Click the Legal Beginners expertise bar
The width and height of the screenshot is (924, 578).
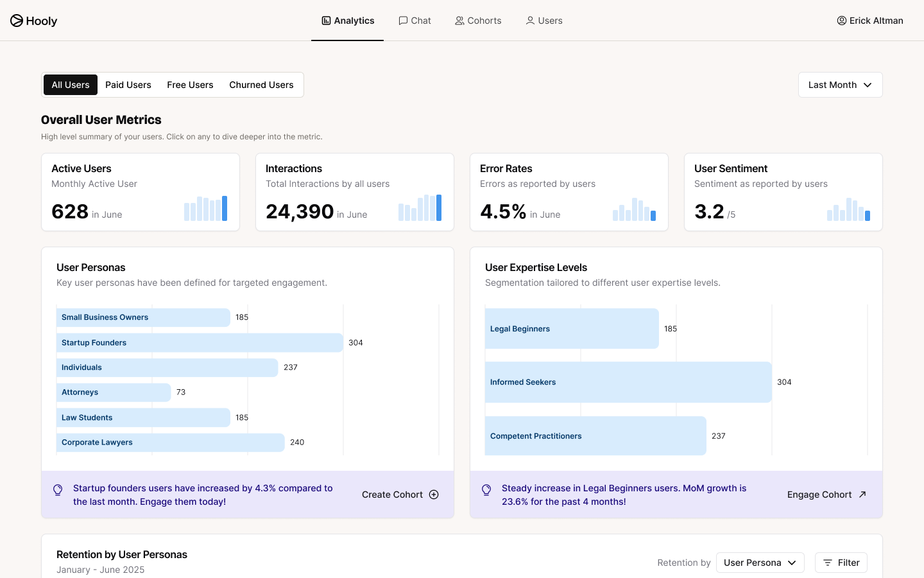pos(572,329)
